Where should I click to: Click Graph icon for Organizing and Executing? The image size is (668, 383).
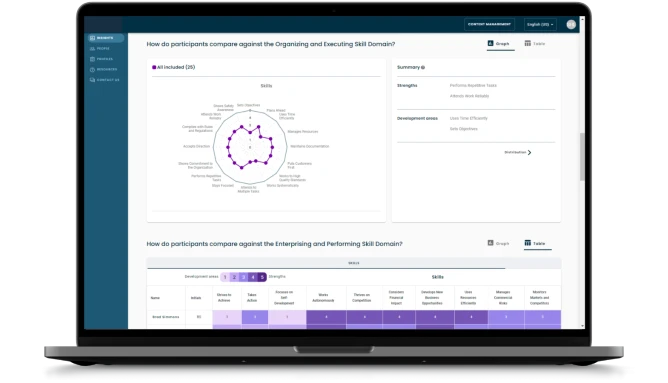click(490, 43)
